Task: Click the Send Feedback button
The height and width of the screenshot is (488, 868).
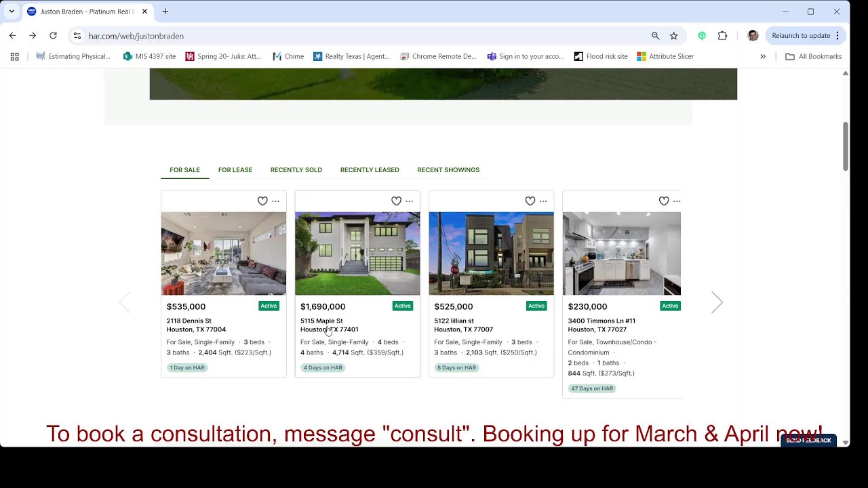Action: point(808,441)
